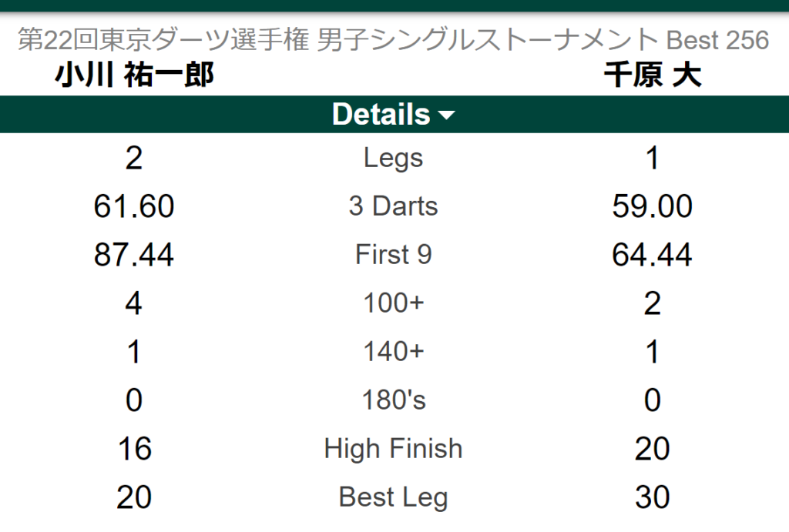Click the High Finish label
789x532 pixels.
[394, 449]
